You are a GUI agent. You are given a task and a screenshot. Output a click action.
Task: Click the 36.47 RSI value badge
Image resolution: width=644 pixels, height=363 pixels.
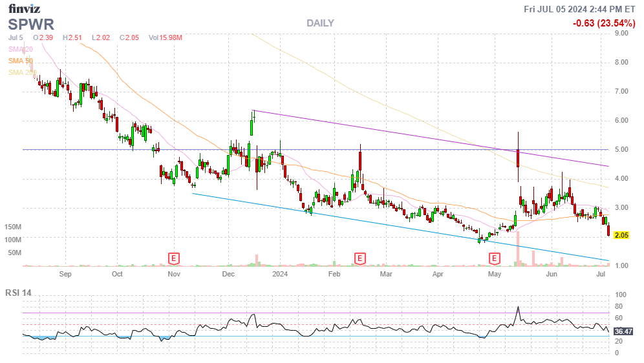coord(622,331)
